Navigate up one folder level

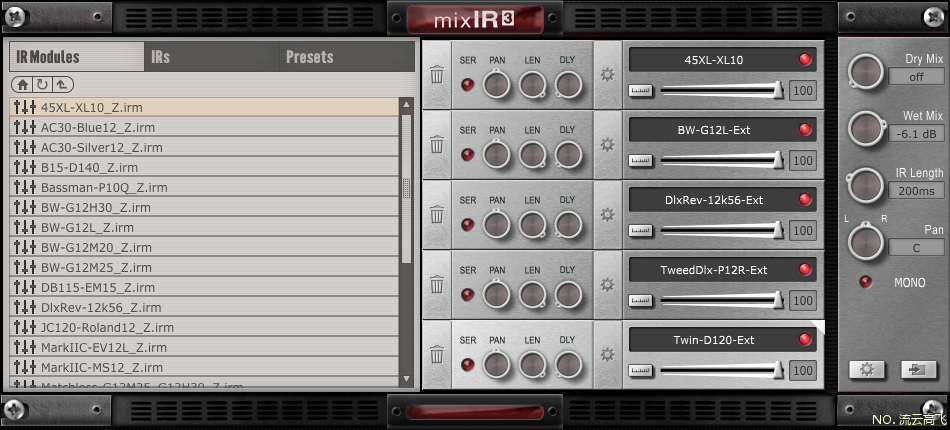tap(62, 85)
